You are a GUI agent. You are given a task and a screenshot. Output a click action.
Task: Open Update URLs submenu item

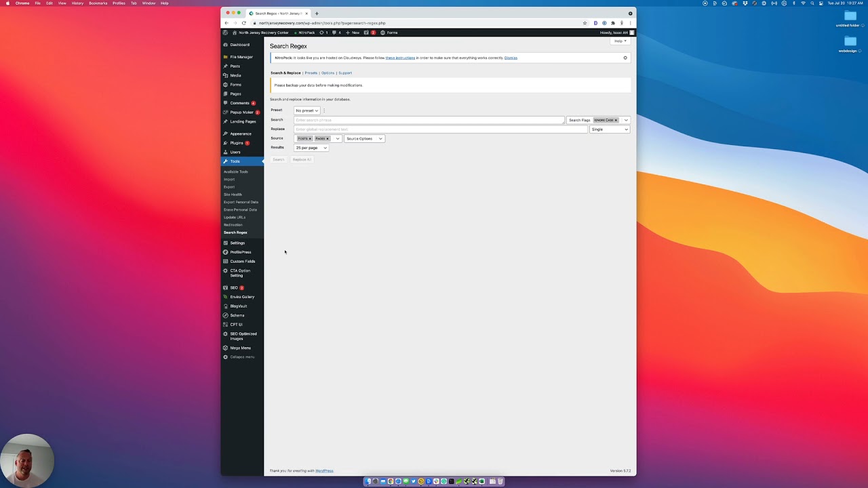235,218
